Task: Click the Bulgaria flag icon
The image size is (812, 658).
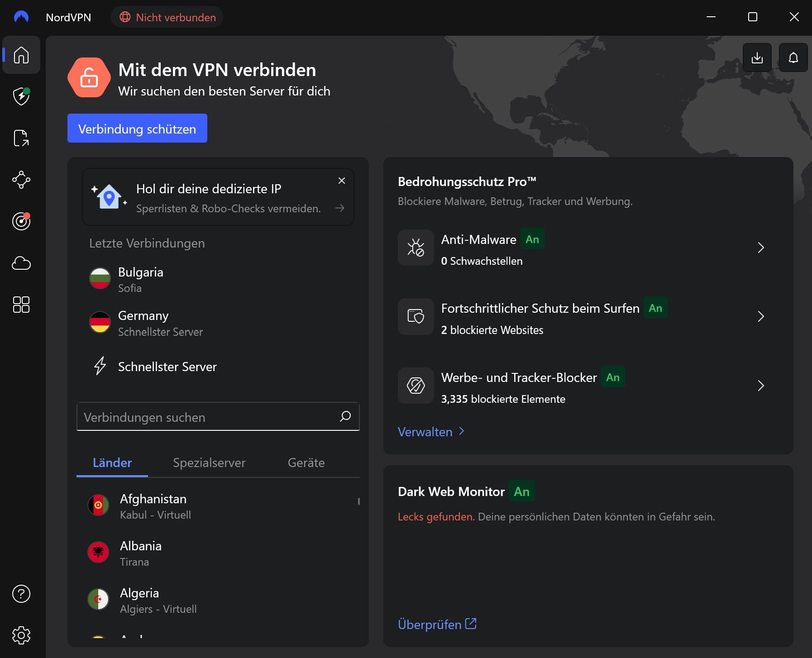Action: click(x=100, y=278)
